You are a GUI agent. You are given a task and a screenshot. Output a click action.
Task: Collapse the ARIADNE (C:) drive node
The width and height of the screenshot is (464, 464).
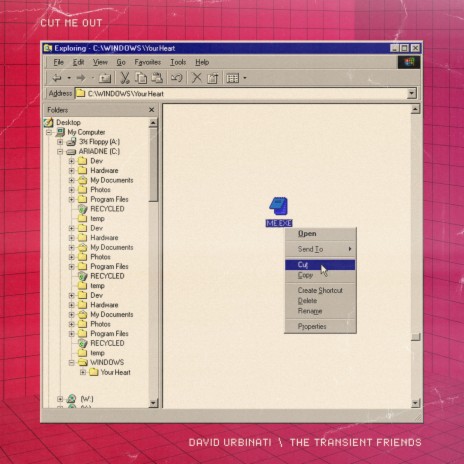coord(60,152)
